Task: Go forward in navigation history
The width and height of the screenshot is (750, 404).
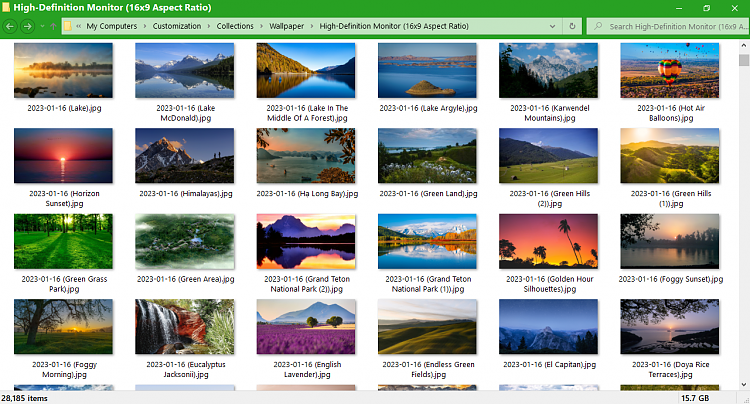Action: (x=28, y=26)
